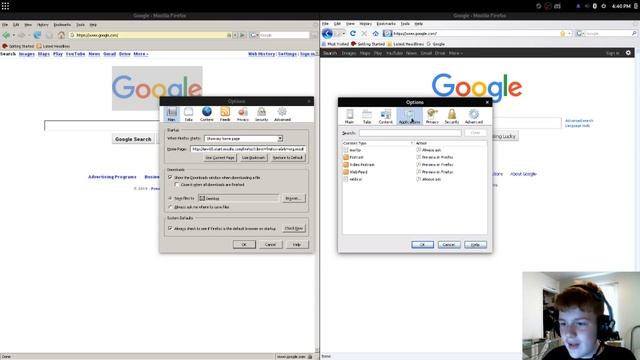The width and height of the screenshot is (640, 360).
Task: Open Help menu in right Firefox
Action: (x=418, y=24)
